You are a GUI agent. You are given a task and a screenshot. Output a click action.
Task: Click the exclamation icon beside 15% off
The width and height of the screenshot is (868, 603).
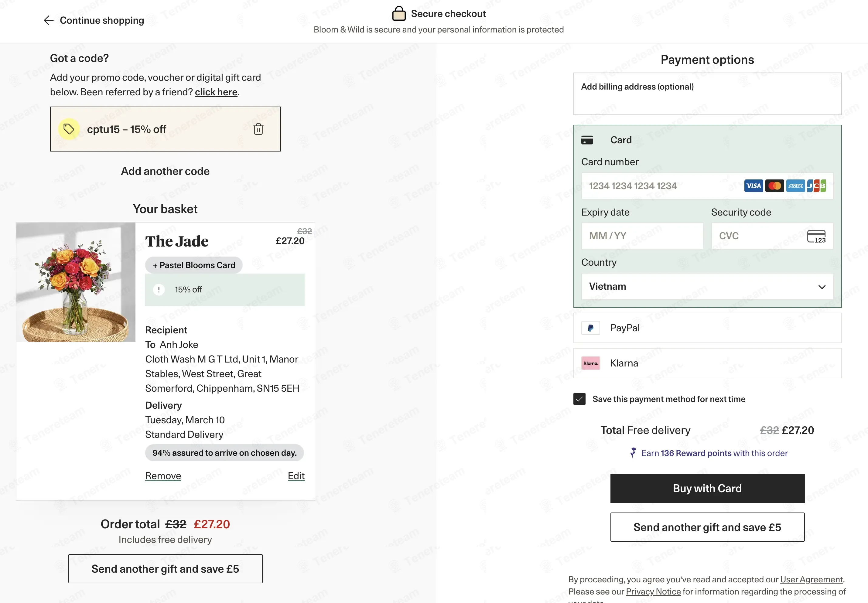point(159,290)
